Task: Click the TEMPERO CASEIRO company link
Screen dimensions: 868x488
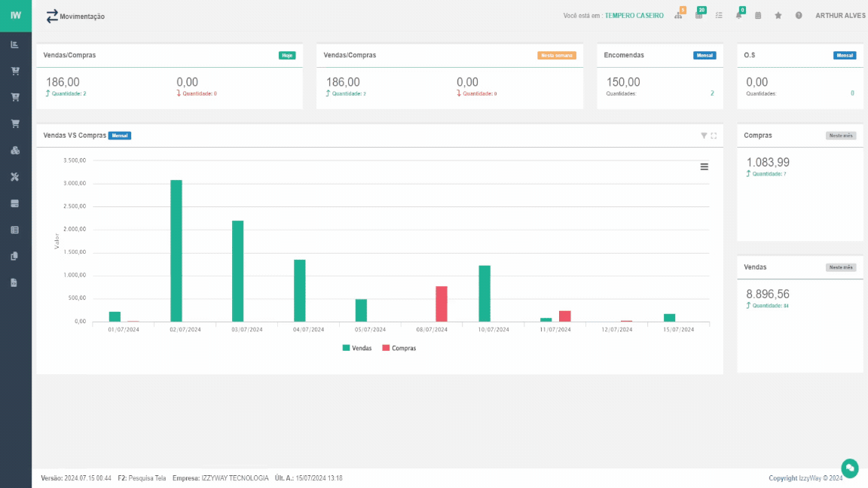Action: [634, 16]
